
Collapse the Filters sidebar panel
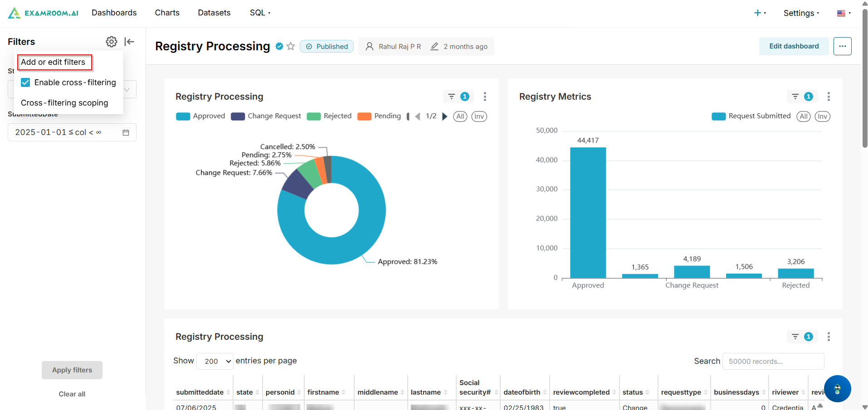[129, 42]
